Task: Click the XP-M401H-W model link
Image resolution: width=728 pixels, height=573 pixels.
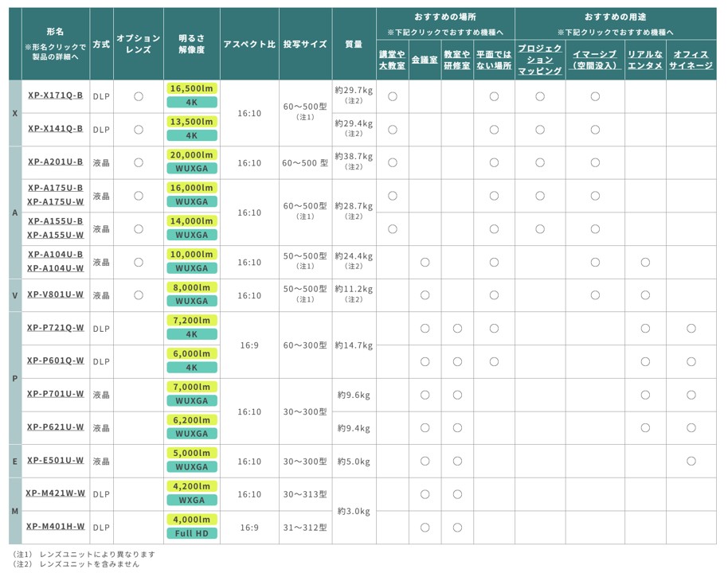Action: point(55,527)
